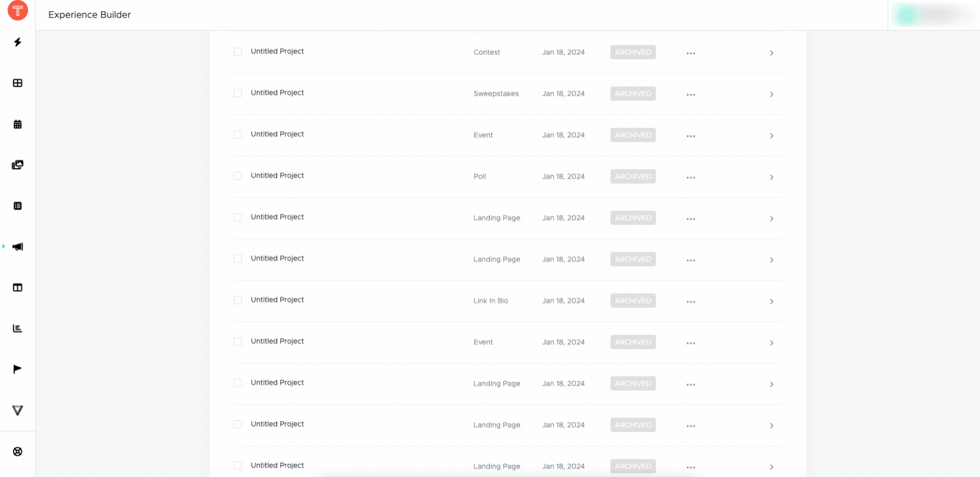The image size is (980, 477).
Task: Open more options for Landing Page row below Poll
Action: [691, 218]
